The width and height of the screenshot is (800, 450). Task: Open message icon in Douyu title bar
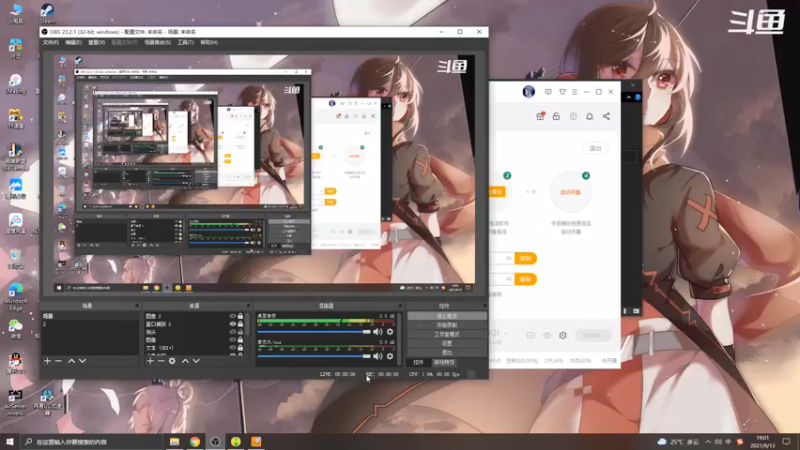coord(548,92)
